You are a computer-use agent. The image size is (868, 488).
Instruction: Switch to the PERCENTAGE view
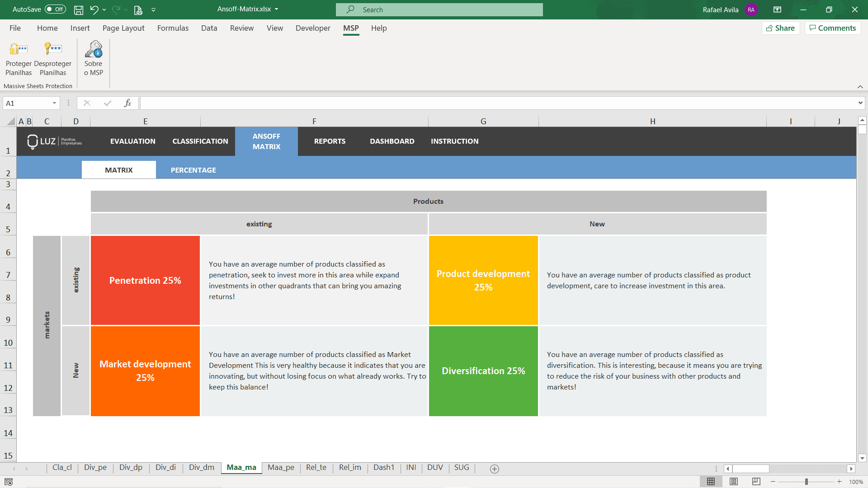pyautogui.click(x=193, y=169)
